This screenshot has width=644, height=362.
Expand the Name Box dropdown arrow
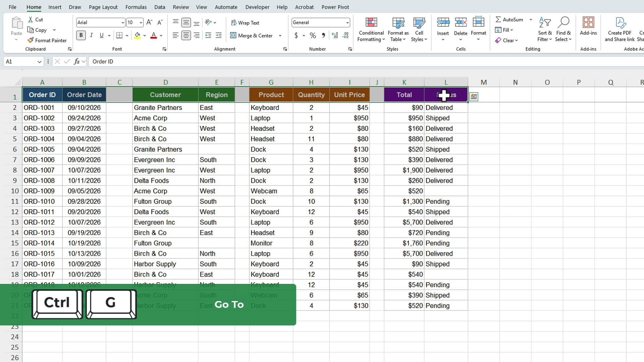coord(39,62)
